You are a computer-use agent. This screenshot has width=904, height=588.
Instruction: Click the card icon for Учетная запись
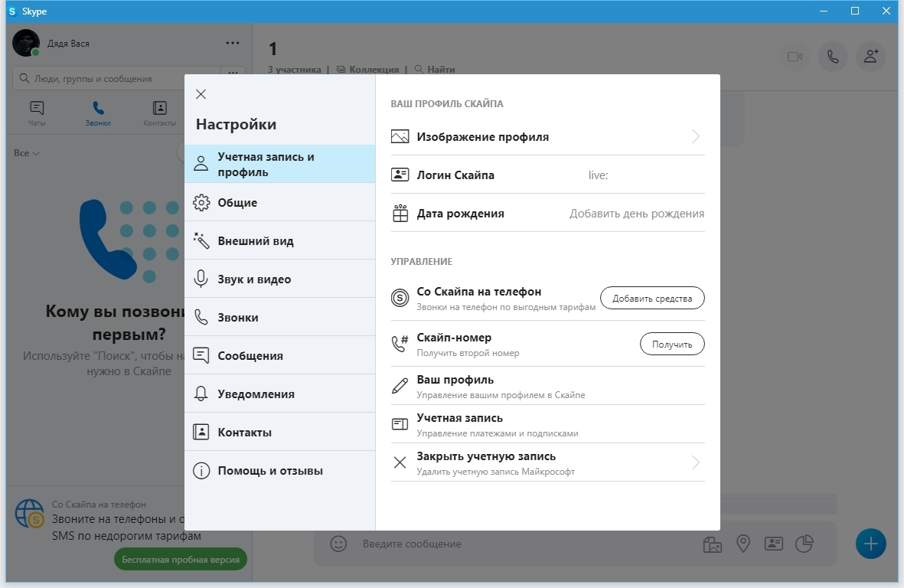click(x=400, y=424)
